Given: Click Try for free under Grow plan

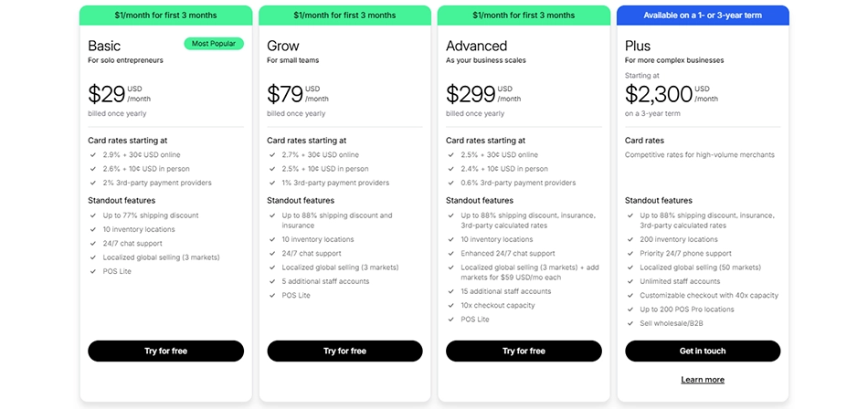Looking at the screenshot, I should click(344, 351).
